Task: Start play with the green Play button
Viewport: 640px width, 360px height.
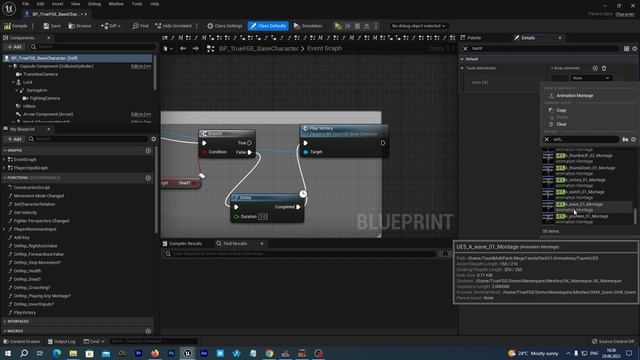Action: (338, 26)
